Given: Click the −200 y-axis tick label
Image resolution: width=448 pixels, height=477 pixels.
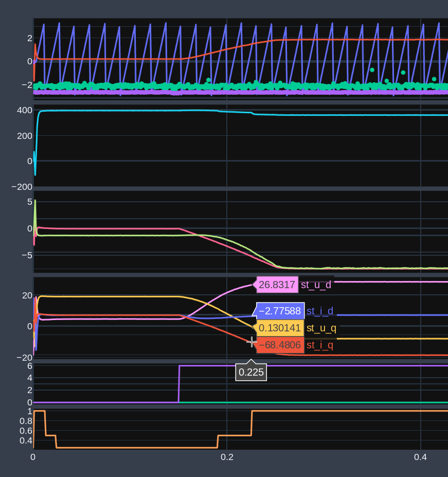Looking at the screenshot, I should point(22,187).
